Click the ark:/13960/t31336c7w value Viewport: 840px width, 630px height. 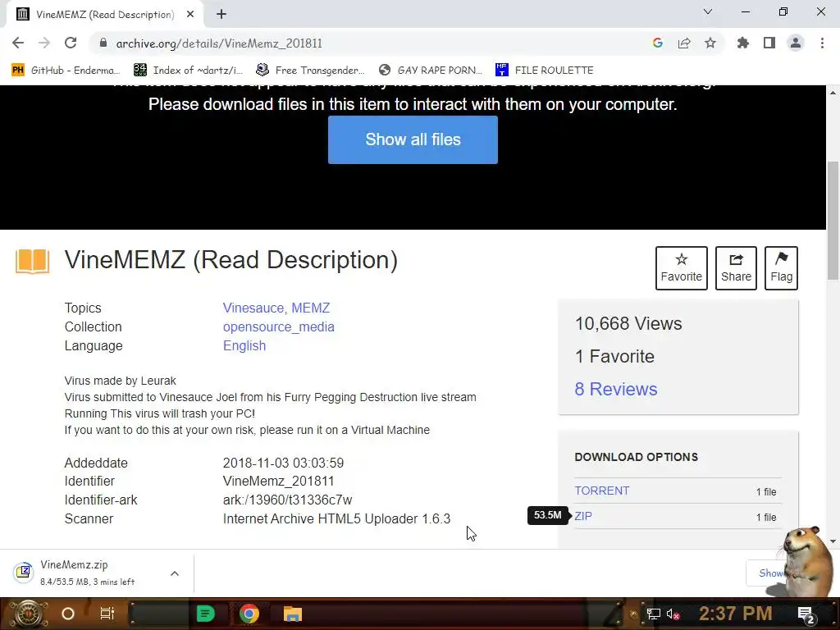288,500
